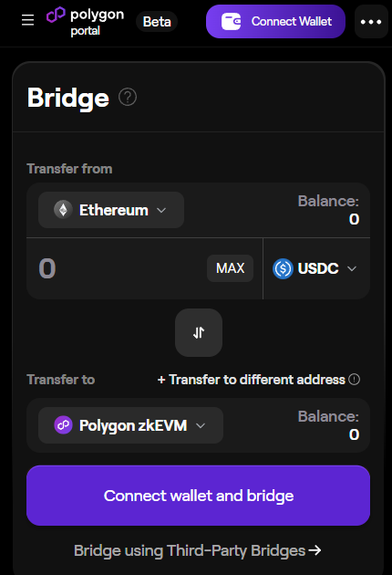Click the purple Polygon zkEVM network icon
392x575 pixels.
[63, 425]
